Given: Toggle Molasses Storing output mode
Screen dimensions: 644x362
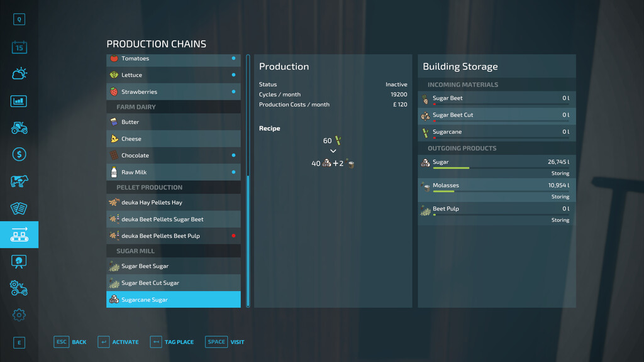Looking at the screenshot, I should point(559,196).
